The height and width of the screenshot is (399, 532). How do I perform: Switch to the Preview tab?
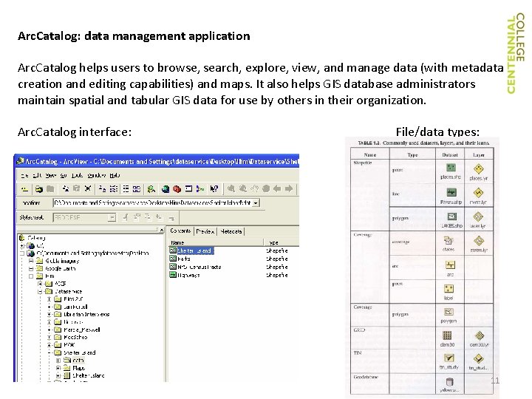point(205,231)
